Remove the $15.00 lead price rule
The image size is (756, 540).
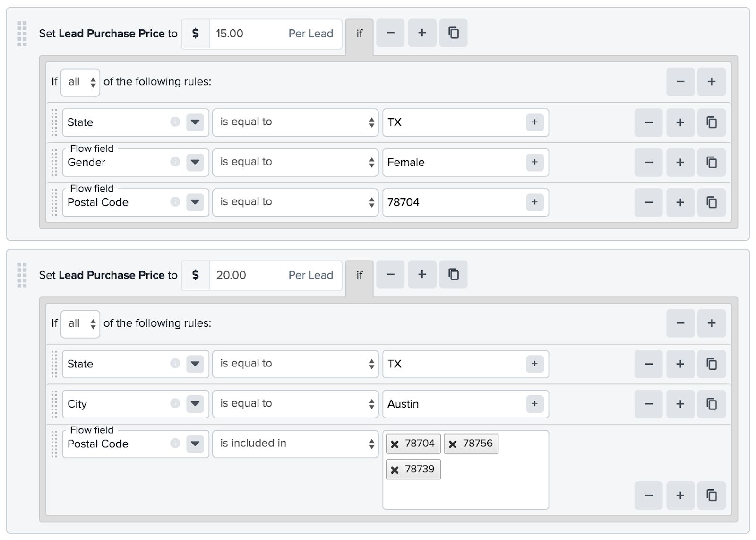coord(390,33)
